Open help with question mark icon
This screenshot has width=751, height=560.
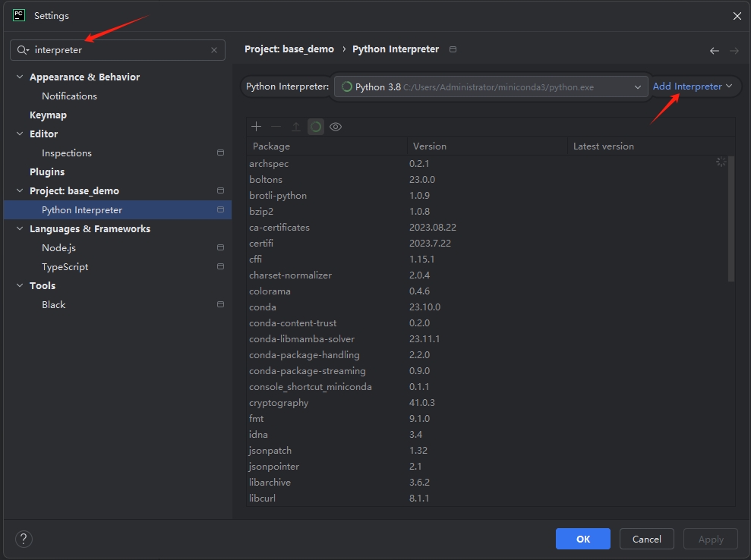point(24,539)
